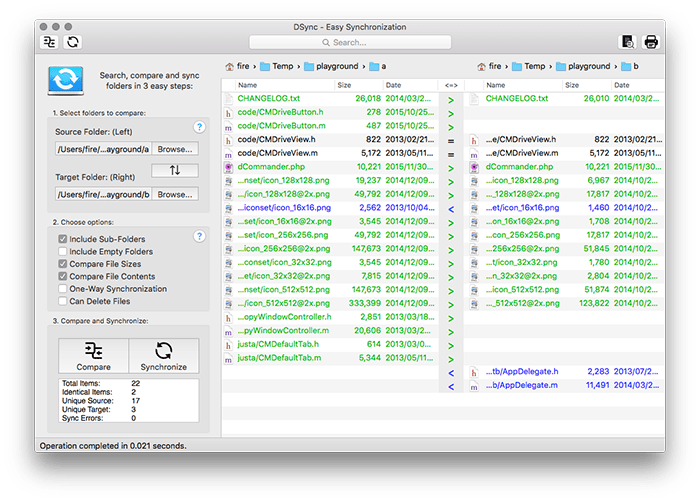
Task: Click folder 'b' in right path bar
Action: point(630,67)
